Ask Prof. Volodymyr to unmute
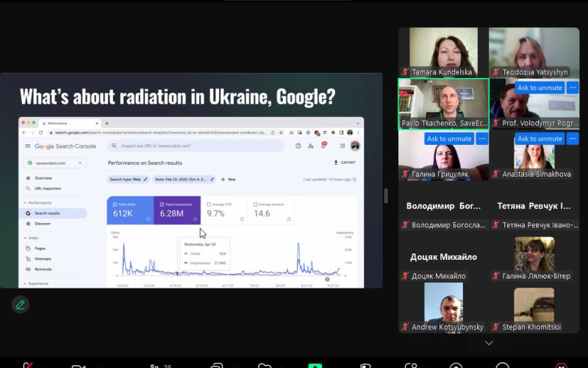Image resolution: width=588 pixels, height=368 pixels. click(x=539, y=88)
